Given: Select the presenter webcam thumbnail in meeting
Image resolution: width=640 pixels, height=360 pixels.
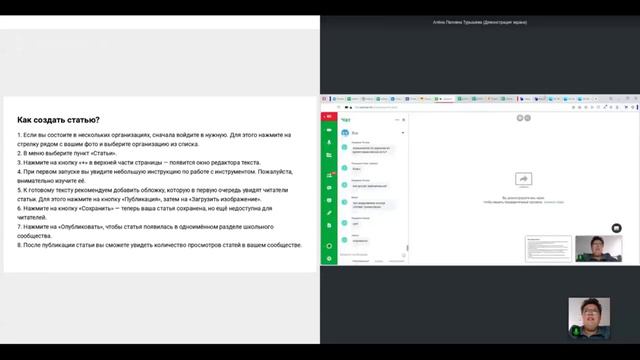Looking at the screenshot, I should [598, 249].
